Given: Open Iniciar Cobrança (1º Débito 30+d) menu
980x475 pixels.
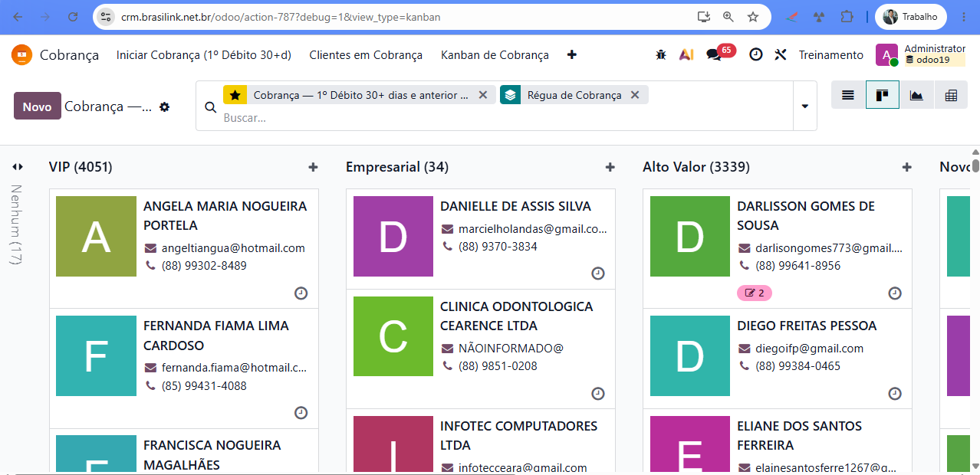Looking at the screenshot, I should pos(204,54).
